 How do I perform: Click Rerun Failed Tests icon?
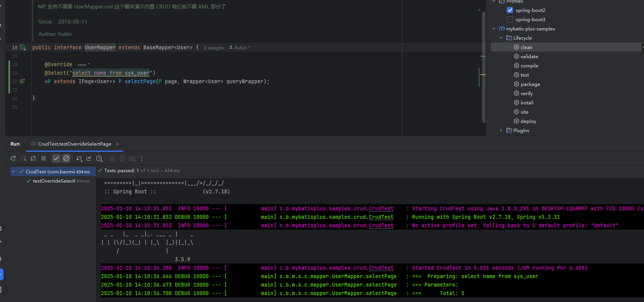tap(23, 158)
